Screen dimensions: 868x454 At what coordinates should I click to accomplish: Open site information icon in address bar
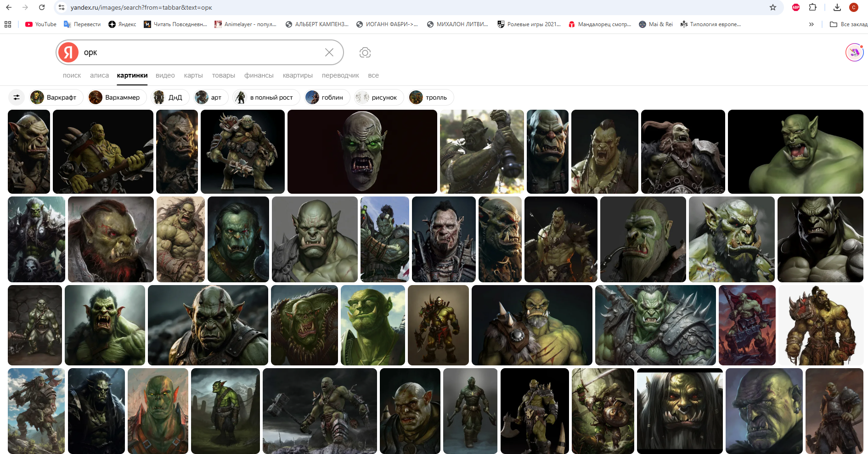click(x=62, y=7)
